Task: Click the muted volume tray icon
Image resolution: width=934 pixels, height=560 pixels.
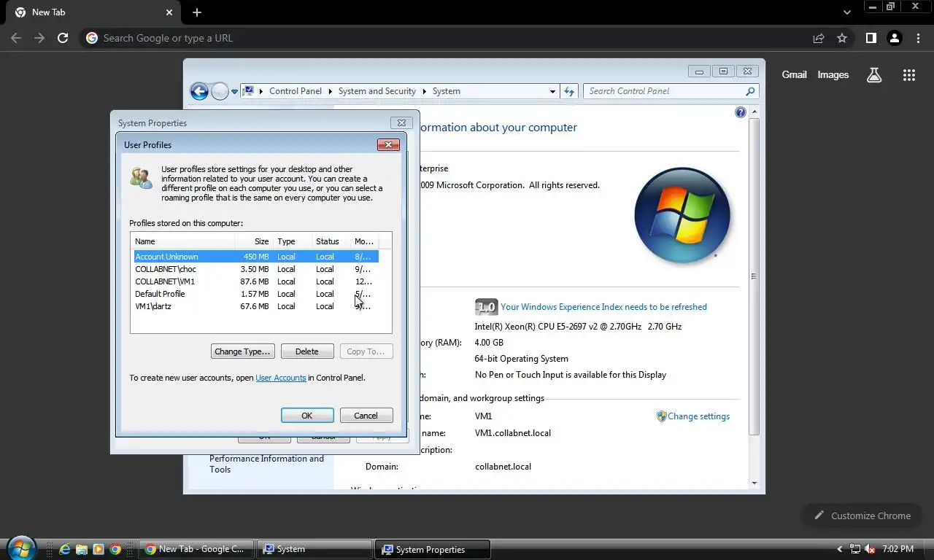Action: (870, 549)
